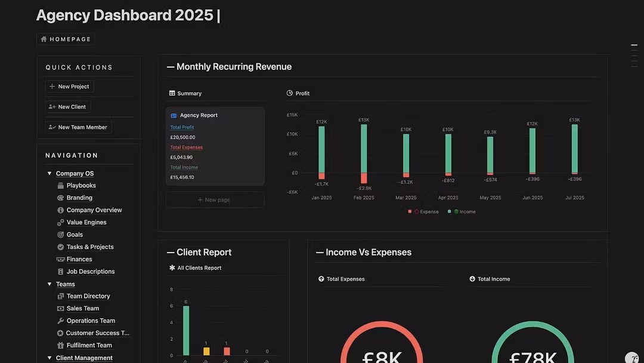The width and height of the screenshot is (644, 363).
Task: Open the Agency Report card
Action: pos(199,115)
